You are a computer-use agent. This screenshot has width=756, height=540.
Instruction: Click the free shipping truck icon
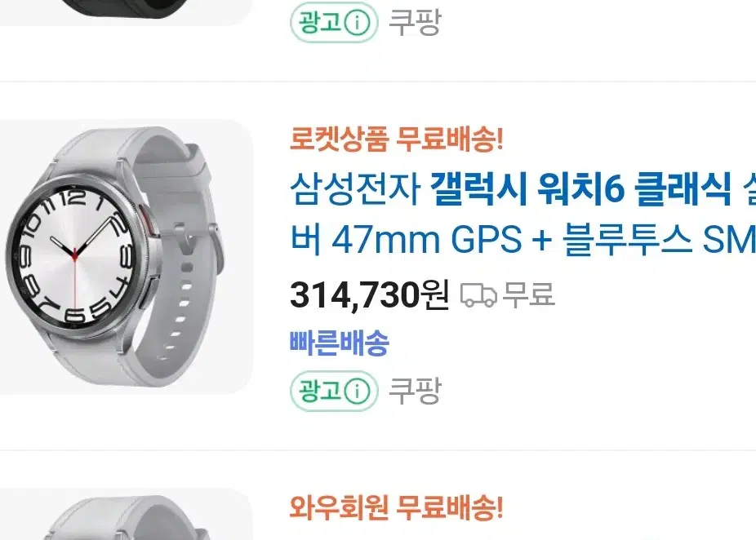(x=478, y=294)
